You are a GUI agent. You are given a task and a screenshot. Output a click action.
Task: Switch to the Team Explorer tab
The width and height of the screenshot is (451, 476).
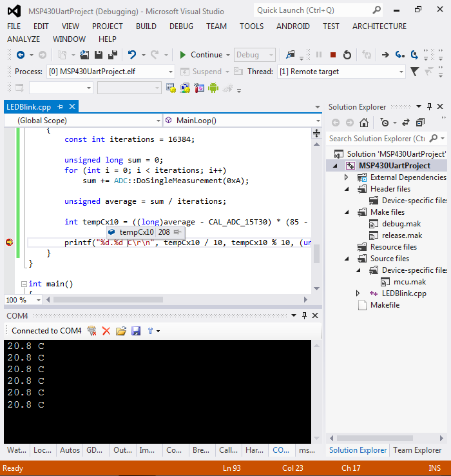[x=417, y=450]
